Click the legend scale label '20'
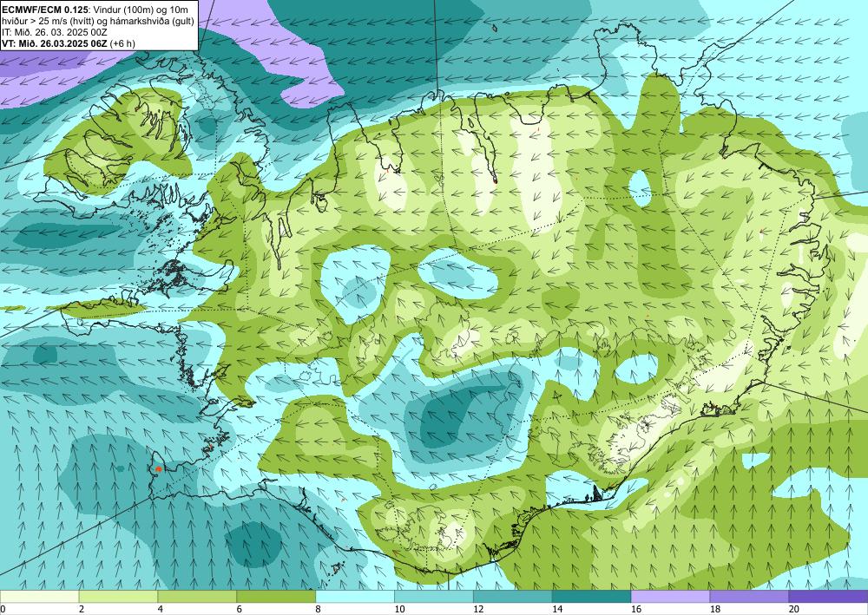Screen dimensions: 868x615 click(794, 609)
